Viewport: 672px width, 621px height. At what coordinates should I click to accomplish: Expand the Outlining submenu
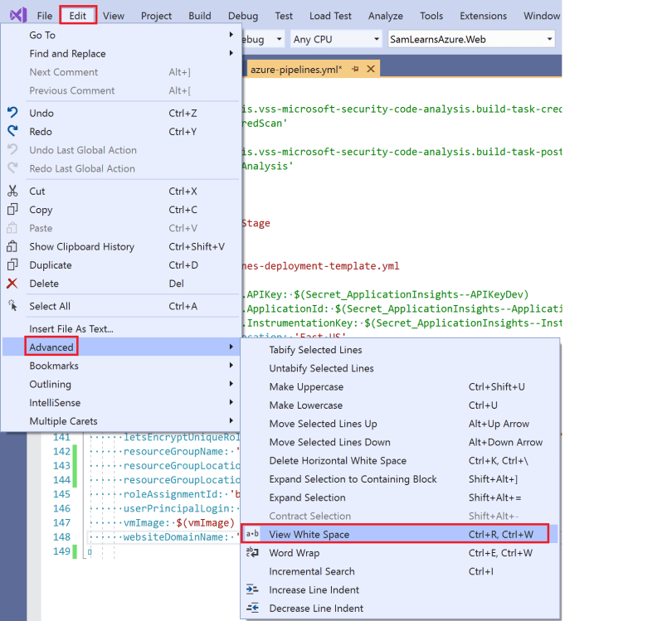pyautogui.click(x=121, y=384)
